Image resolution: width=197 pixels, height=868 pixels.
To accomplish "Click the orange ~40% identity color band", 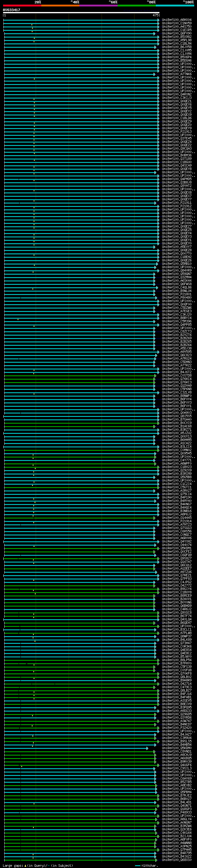I will point(60,6).
